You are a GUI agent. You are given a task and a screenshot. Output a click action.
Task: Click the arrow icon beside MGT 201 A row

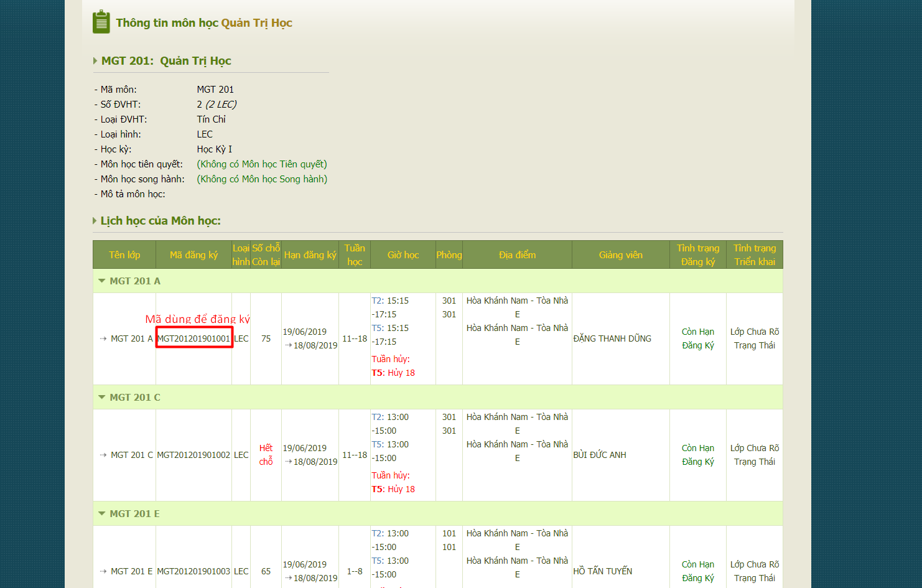pyautogui.click(x=103, y=338)
